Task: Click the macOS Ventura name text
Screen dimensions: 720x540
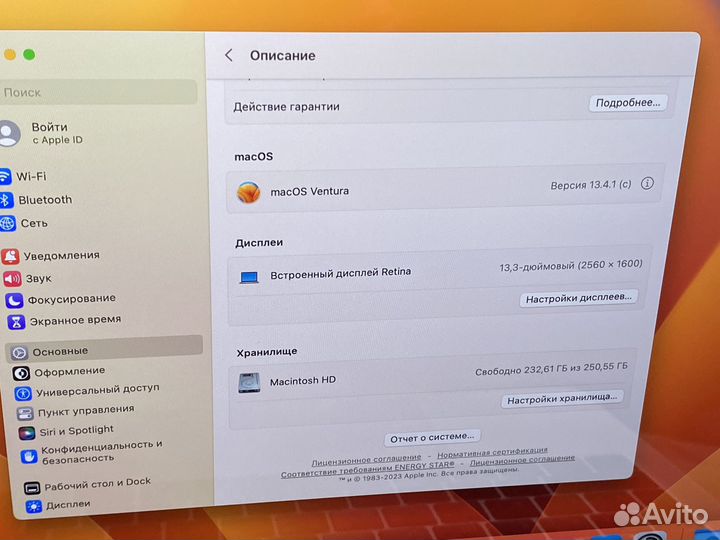Action: click(x=309, y=191)
